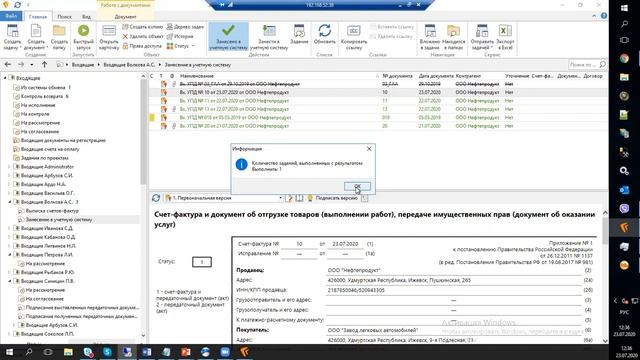Click Создать копию in the Объект group
Screen dimensions: 640x360
(142, 27)
